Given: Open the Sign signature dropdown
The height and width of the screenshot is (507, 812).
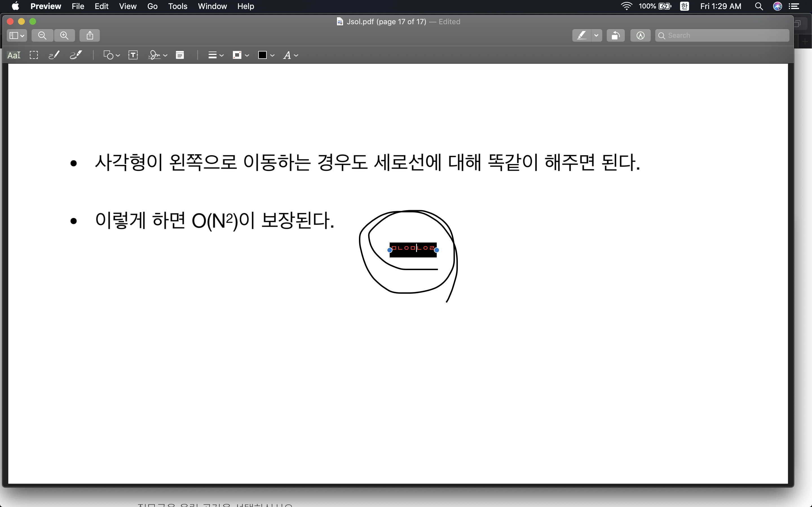Looking at the screenshot, I should (157, 55).
